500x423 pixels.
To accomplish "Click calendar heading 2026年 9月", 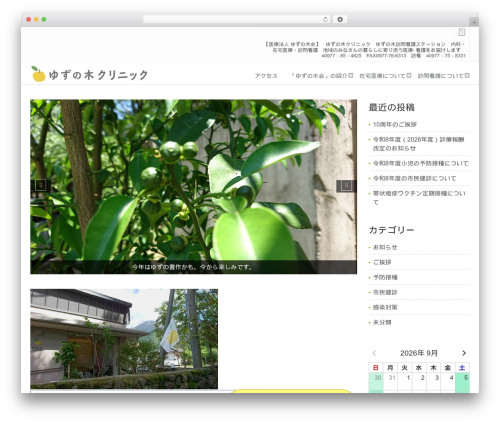I will pos(419,353).
